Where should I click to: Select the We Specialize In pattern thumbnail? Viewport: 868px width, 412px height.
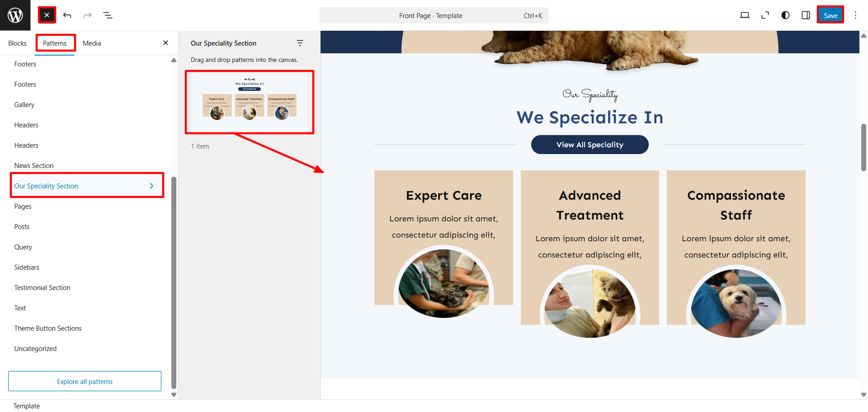pos(250,103)
